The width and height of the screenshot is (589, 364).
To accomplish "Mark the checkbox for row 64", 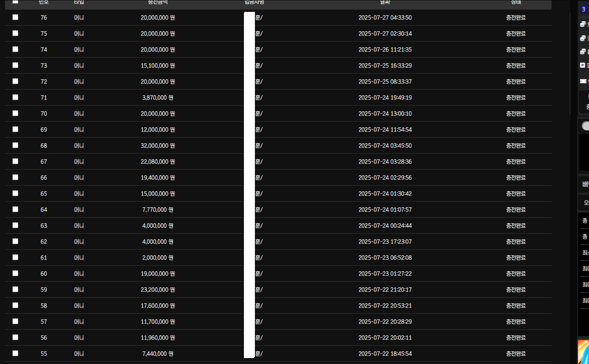I will tap(16, 209).
